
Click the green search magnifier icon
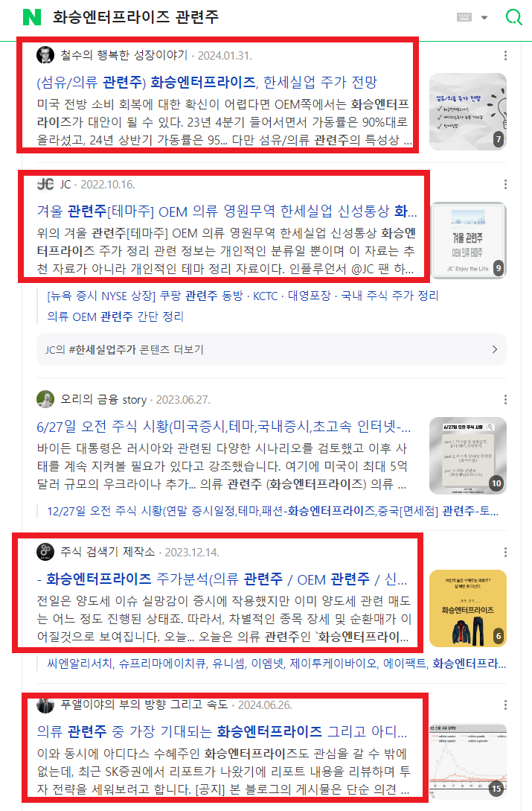click(513, 17)
